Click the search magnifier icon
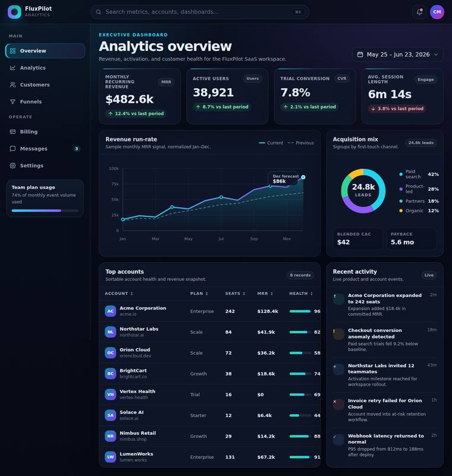 [99, 12]
